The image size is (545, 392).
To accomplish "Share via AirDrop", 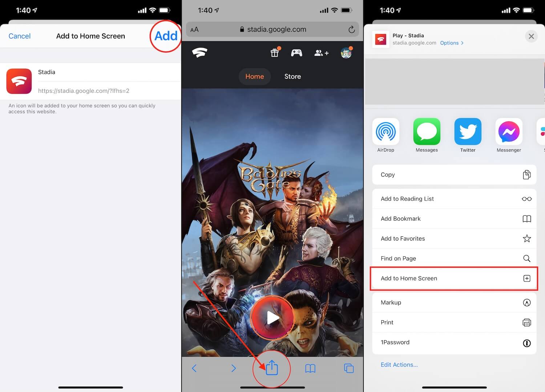I will pyautogui.click(x=385, y=132).
